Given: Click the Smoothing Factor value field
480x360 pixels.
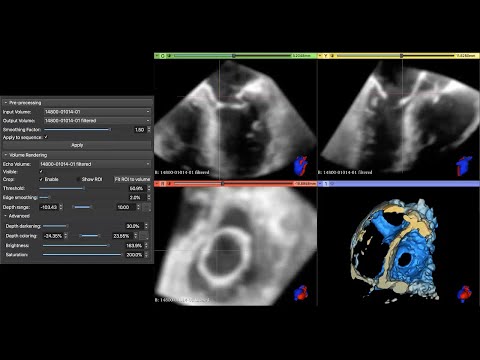Looking at the screenshot, I should (139, 130).
